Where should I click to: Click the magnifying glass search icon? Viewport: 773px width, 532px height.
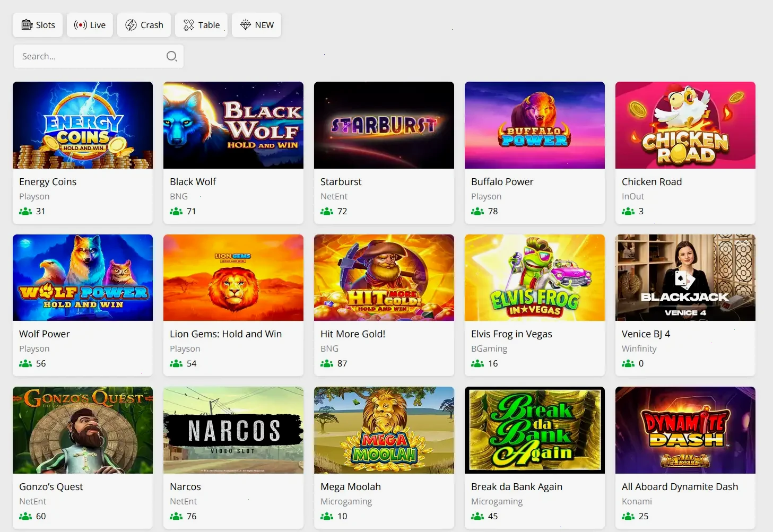click(171, 56)
